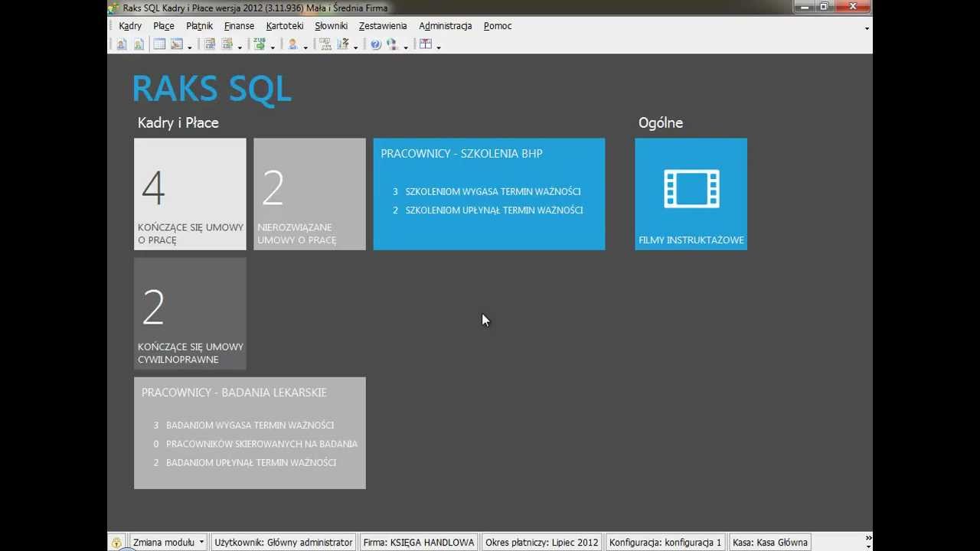Click the ZUS export toolbar icon
The width and height of the screenshot is (980, 551).
click(260, 44)
